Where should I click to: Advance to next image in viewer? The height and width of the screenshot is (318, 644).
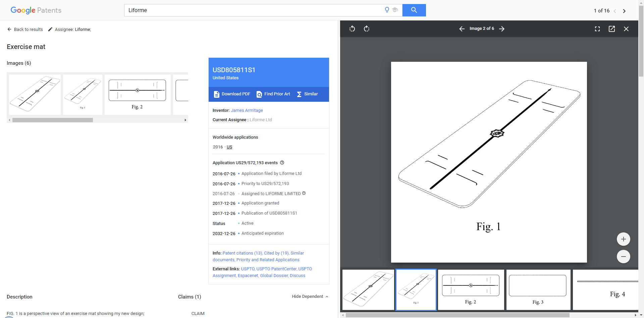[502, 29]
